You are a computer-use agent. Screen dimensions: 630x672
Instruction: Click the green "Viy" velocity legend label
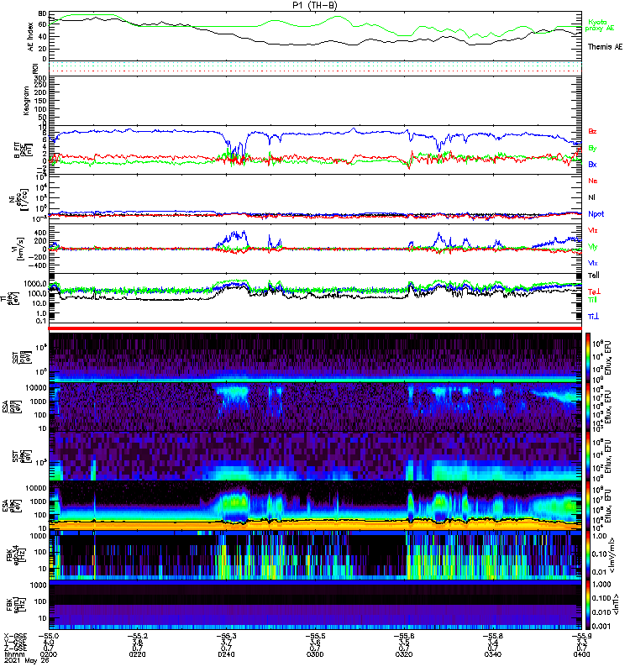click(592, 247)
